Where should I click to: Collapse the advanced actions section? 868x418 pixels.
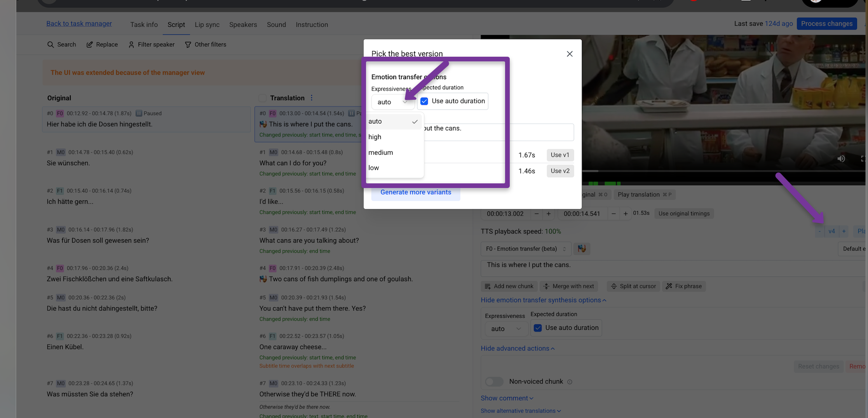(518, 348)
